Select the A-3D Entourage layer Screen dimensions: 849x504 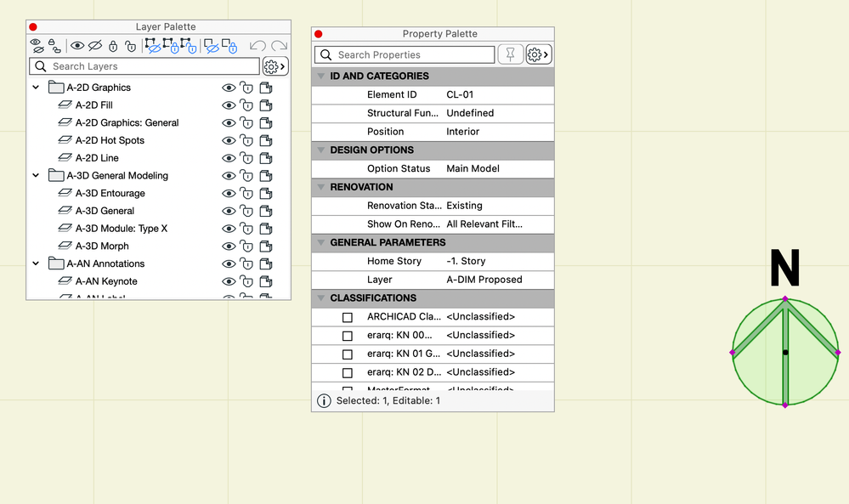pos(110,193)
